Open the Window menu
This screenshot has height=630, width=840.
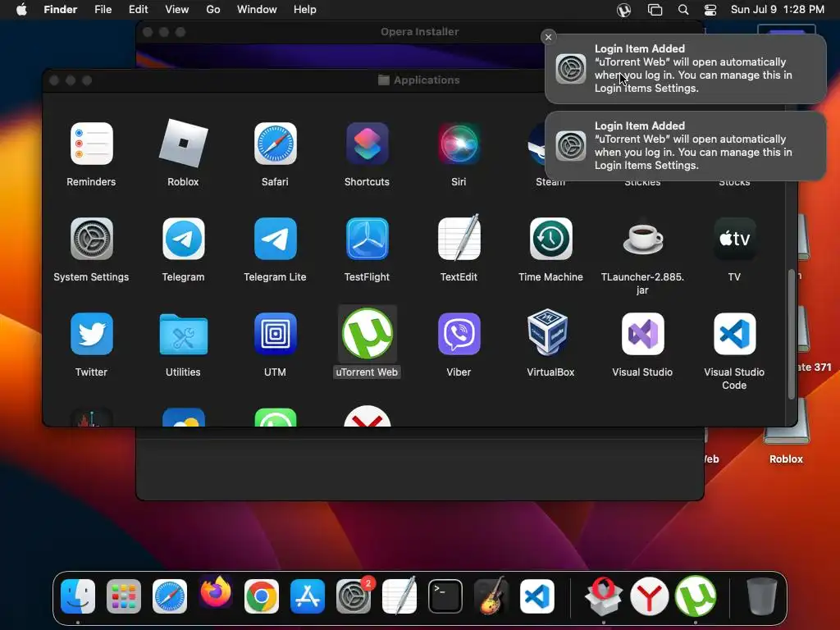click(257, 10)
